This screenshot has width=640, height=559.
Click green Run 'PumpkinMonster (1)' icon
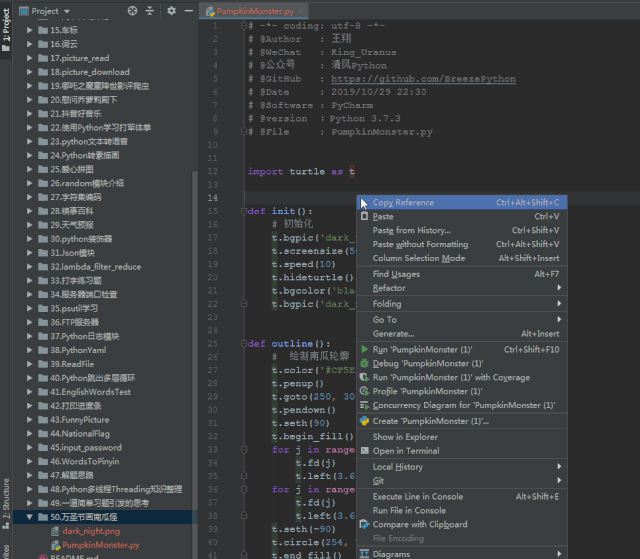coord(364,349)
